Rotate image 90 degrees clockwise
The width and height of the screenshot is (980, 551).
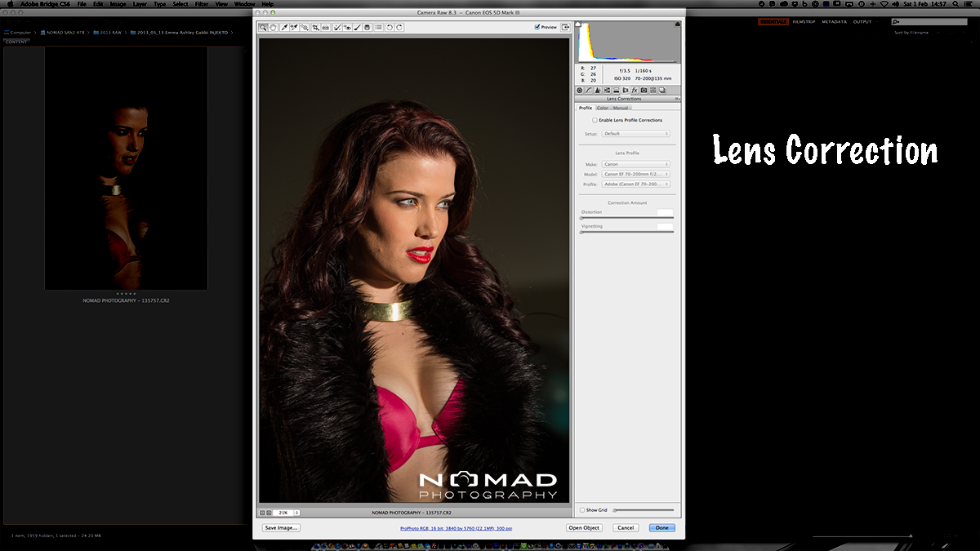399,28
